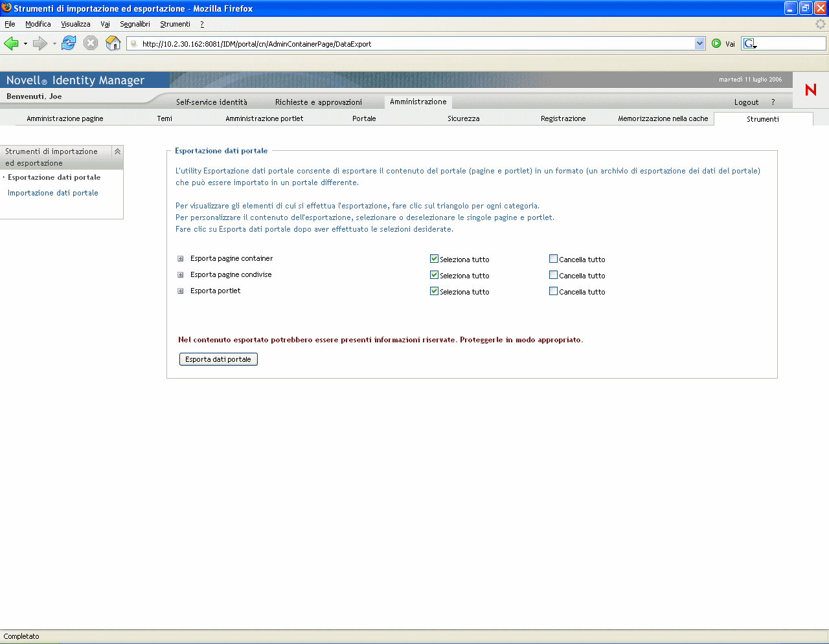
Task: Check Cancella tutto for pagine container
Action: point(553,259)
